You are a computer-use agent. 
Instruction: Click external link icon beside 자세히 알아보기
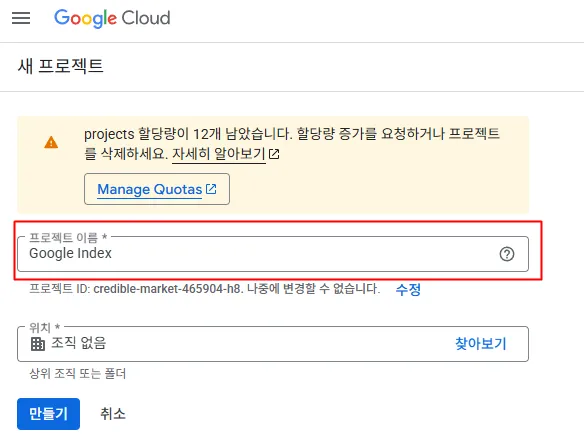pyautogui.click(x=274, y=154)
